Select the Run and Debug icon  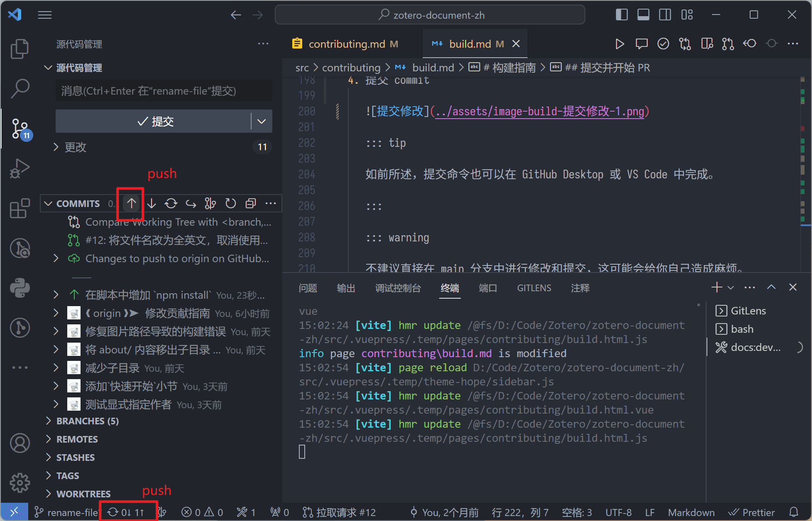pos(20,168)
